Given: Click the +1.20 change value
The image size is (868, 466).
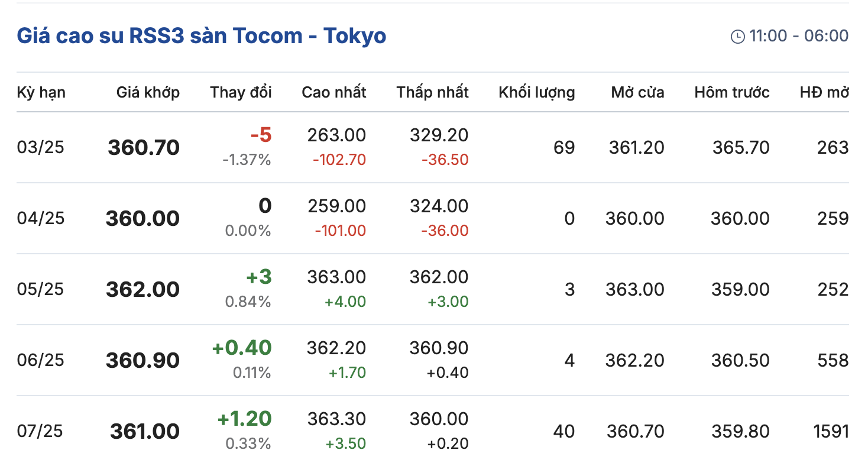Looking at the screenshot, I should coord(245,419).
